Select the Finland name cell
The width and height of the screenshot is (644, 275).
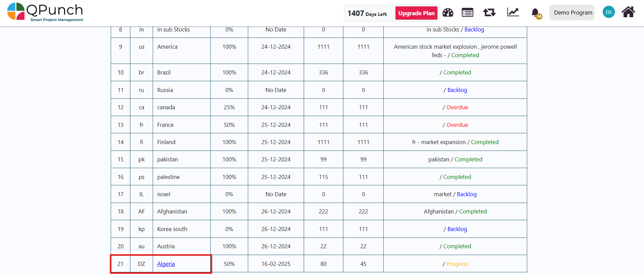click(181, 142)
